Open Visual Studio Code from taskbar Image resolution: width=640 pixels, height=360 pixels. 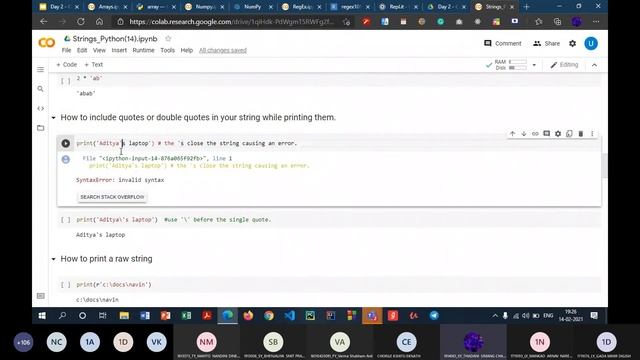click(x=289, y=316)
